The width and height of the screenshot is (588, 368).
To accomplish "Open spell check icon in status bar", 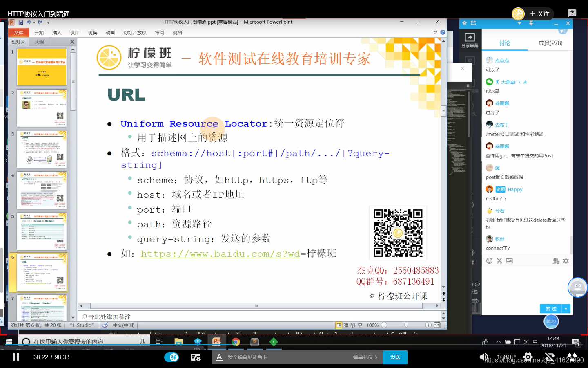I will pos(105,325).
